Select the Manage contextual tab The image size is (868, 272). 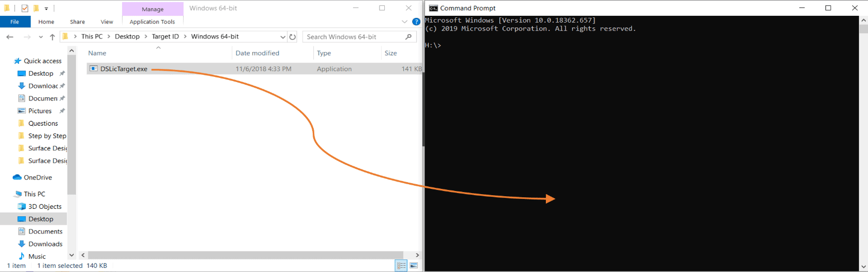click(153, 9)
